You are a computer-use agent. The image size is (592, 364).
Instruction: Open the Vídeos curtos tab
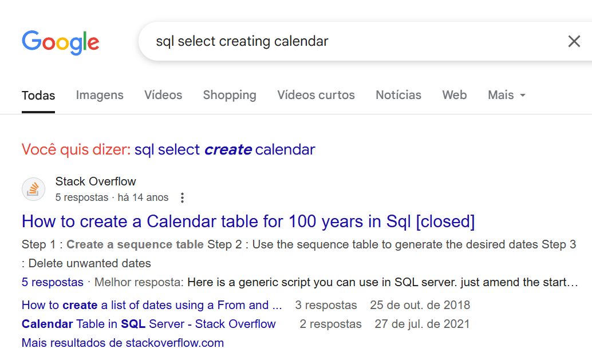coord(316,95)
